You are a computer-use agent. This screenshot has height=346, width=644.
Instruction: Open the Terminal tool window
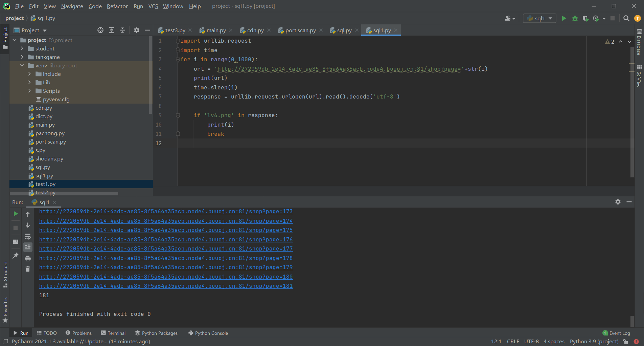point(113,333)
